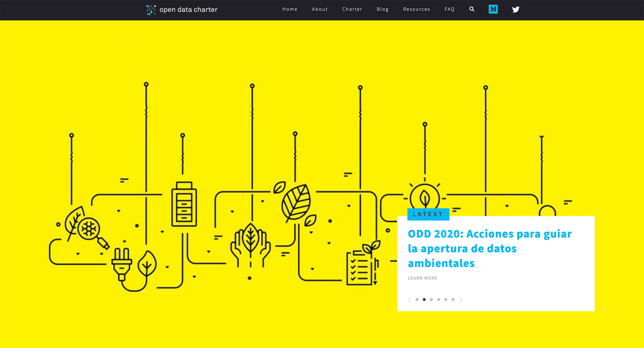Click the LEARN MORE link
This screenshot has width=644, height=348.
coord(422,278)
